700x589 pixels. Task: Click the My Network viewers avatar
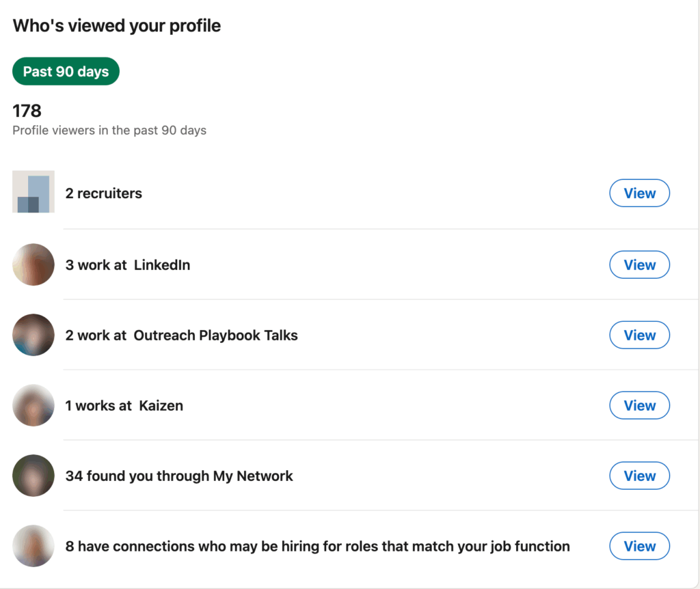click(33, 476)
